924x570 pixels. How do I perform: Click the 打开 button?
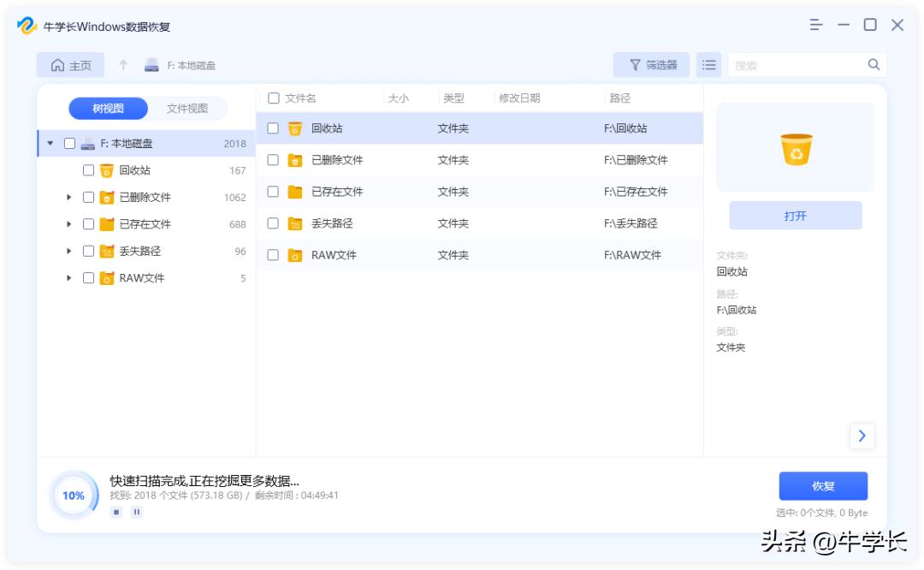point(795,215)
